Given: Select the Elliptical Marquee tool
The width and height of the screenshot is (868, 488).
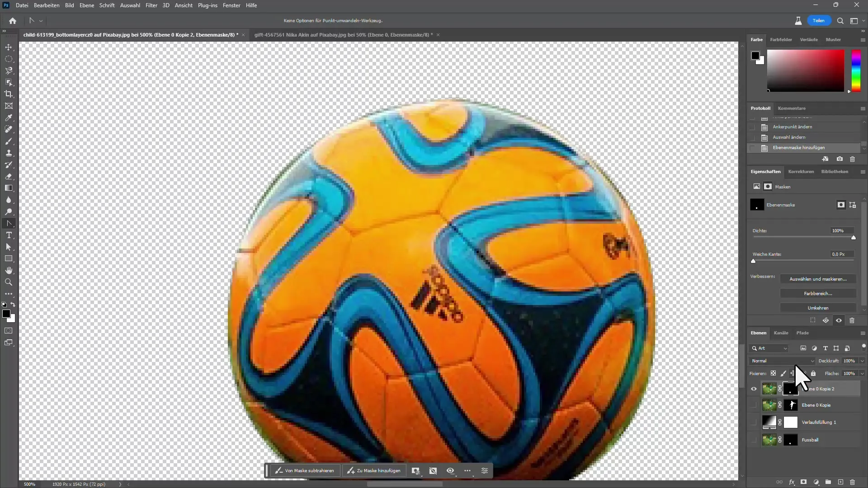Looking at the screenshot, I should click(9, 59).
